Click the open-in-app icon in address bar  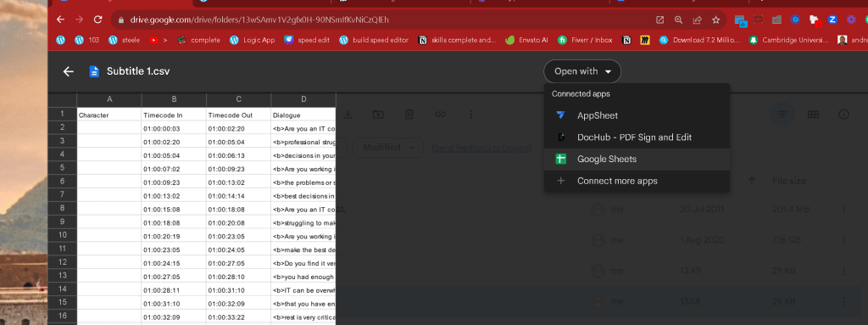point(659,20)
